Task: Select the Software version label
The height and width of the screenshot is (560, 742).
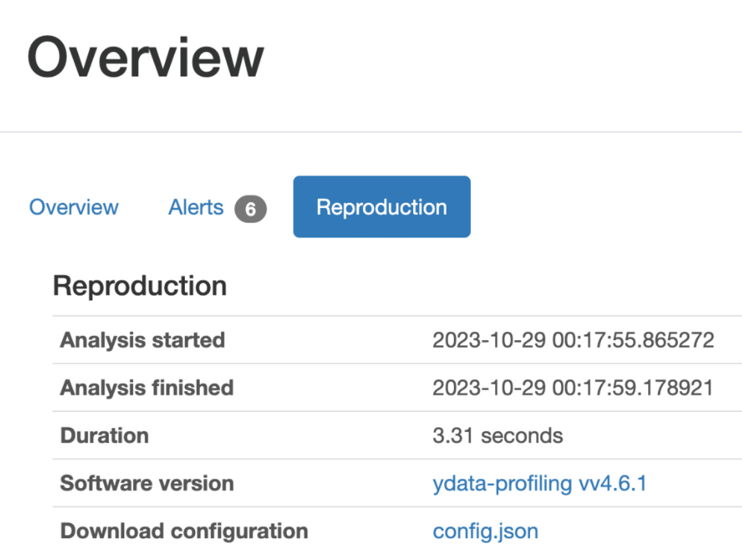Action: click(147, 483)
